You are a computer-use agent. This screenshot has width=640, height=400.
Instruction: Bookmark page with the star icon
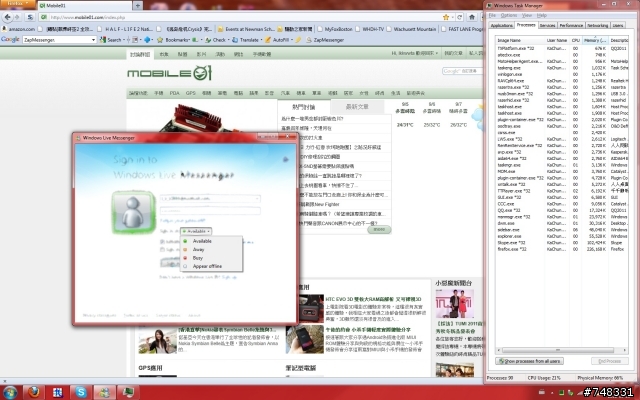click(x=446, y=17)
